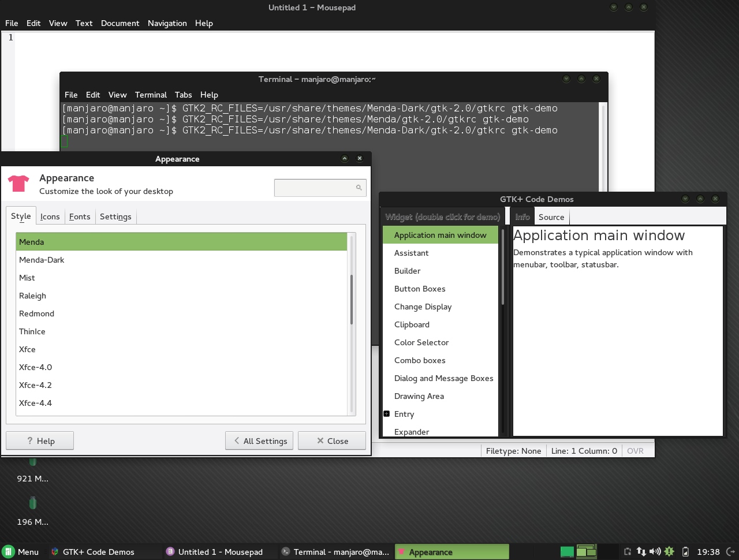The width and height of the screenshot is (739, 560).
Task: Click the green update notifier icon
Action: (x=669, y=552)
